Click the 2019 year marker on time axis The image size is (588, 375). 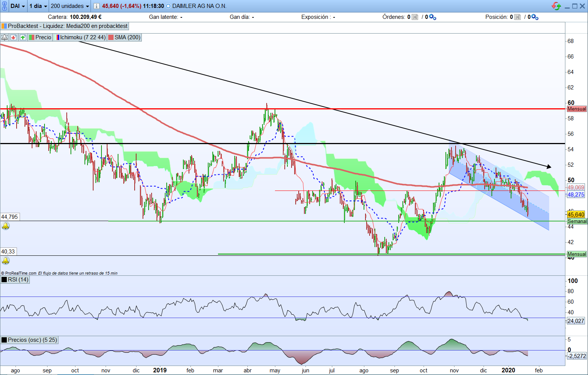pos(160,370)
